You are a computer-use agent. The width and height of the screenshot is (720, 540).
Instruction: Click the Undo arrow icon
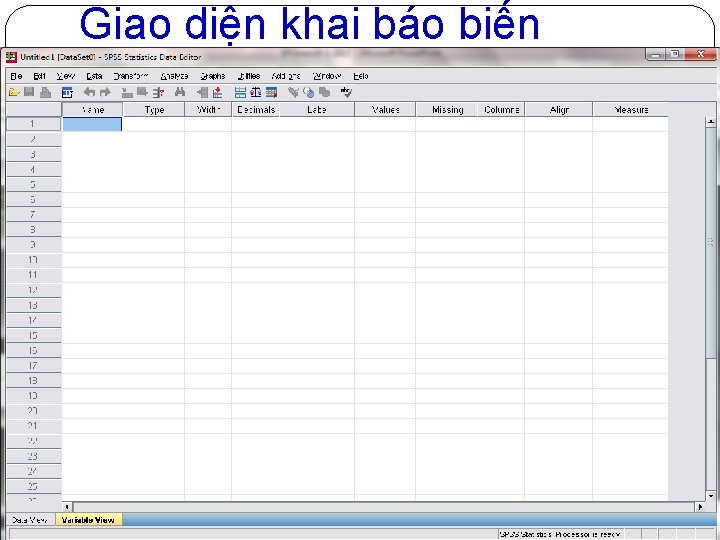point(89,93)
